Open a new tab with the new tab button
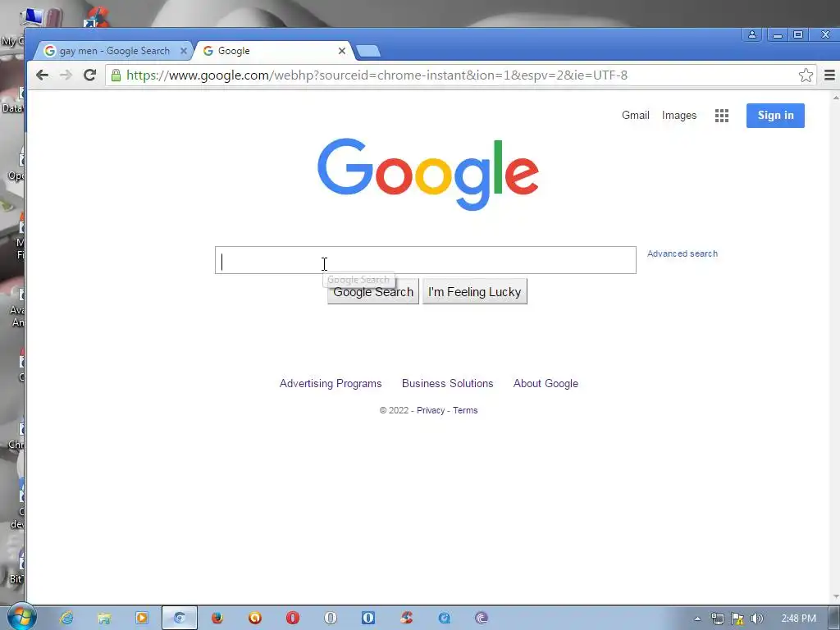Viewport: 840px width, 630px height. (x=368, y=51)
